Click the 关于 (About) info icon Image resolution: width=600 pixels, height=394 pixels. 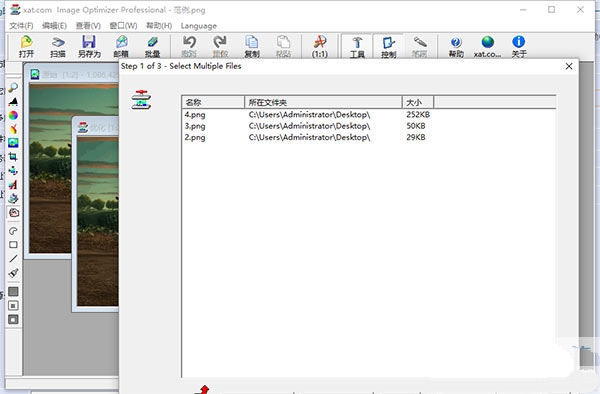point(519,46)
